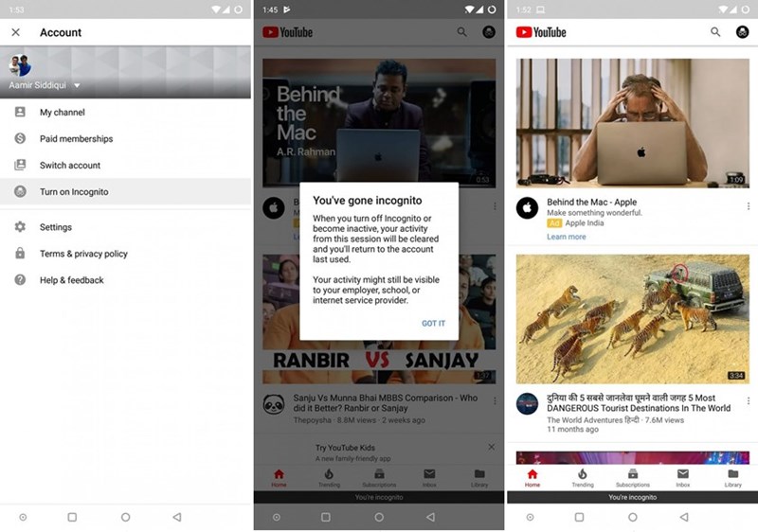Open Behind the Mac - Apple ad thumbnail
The width and height of the screenshot is (758, 532).
633,123
